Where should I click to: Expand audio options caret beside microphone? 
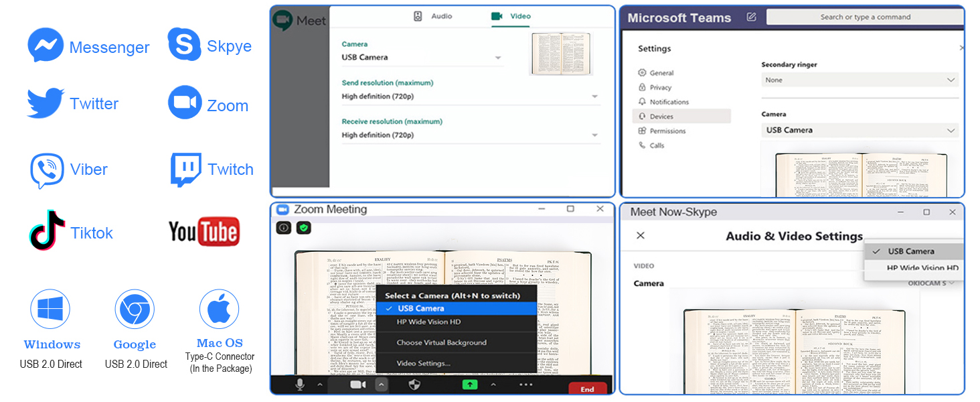319,385
